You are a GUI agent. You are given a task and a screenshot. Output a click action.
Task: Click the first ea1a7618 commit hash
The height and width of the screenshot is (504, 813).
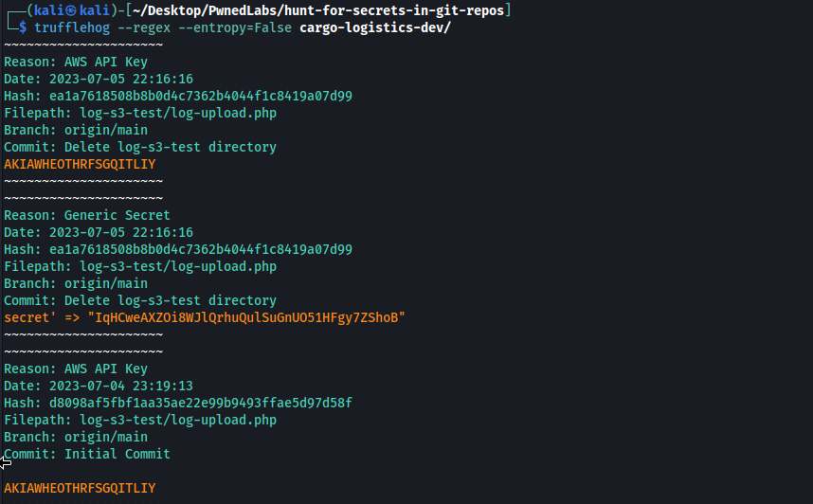201,96
